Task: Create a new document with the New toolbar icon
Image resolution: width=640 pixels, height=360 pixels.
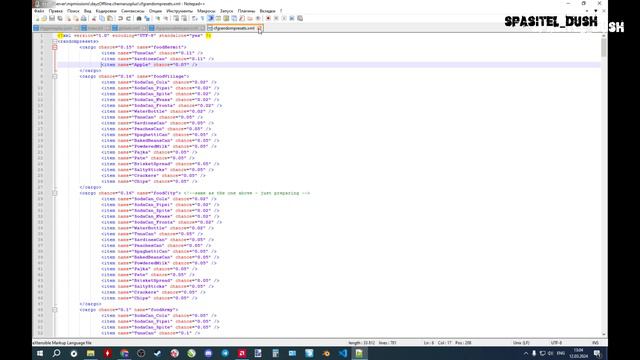Action: pos(37,18)
